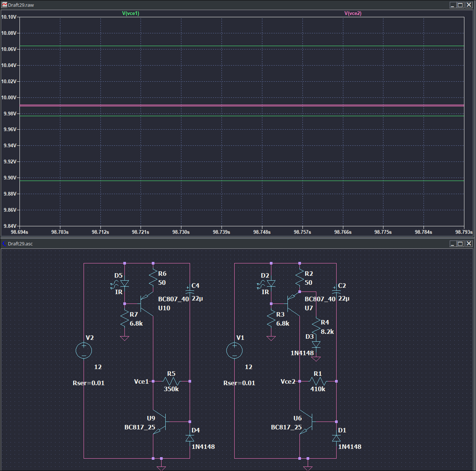
Task: Click the Vce2 net label
Action: [288, 381]
